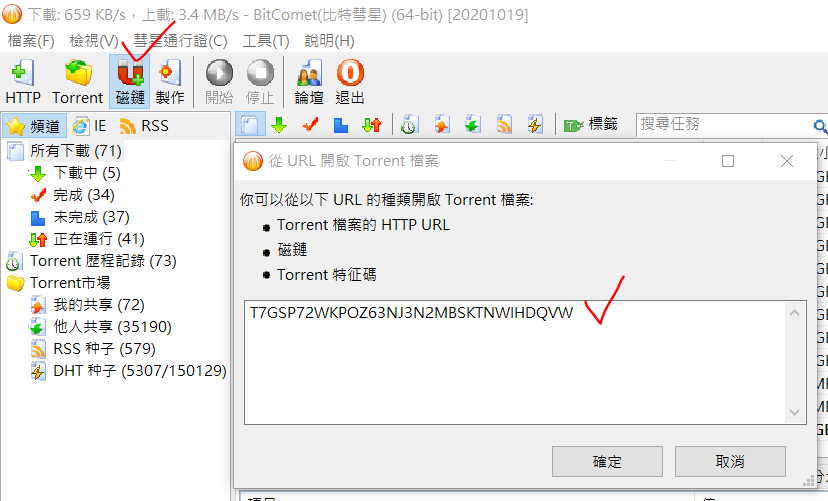The image size is (828, 501).
Task: Click the 取消 button
Action: (x=730, y=461)
